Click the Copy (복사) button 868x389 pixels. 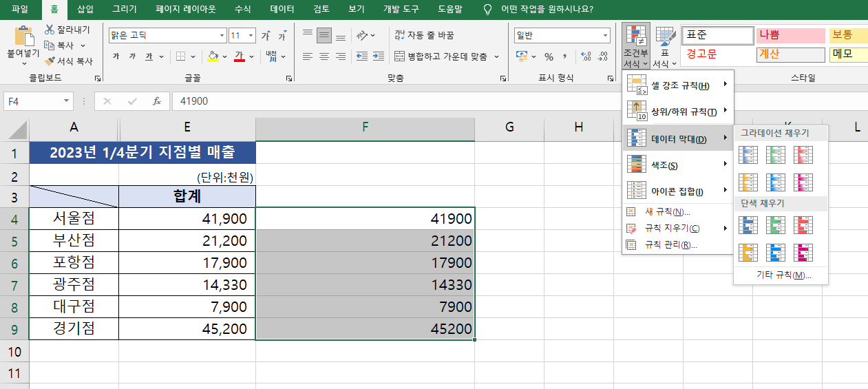[x=59, y=45]
